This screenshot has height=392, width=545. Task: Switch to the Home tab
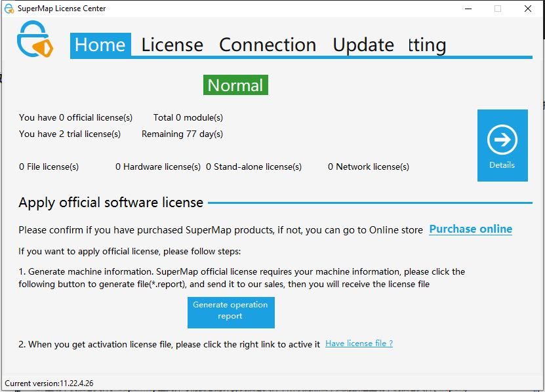(x=100, y=45)
